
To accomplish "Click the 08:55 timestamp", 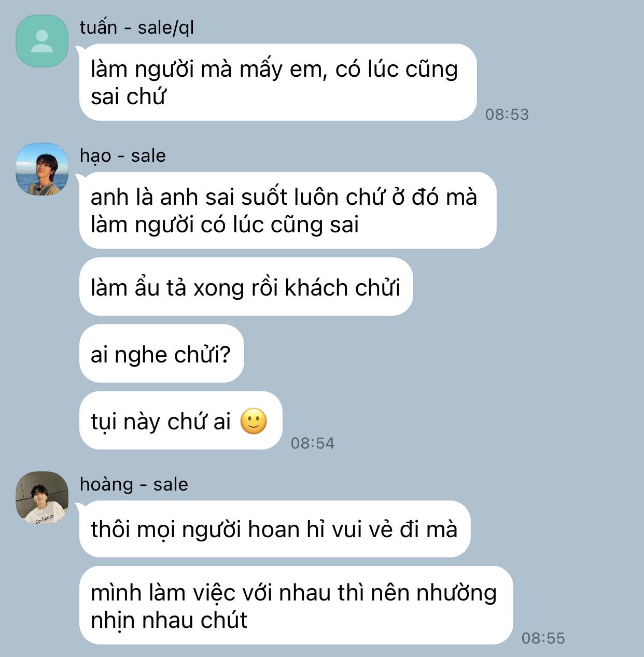I will [543, 638].
